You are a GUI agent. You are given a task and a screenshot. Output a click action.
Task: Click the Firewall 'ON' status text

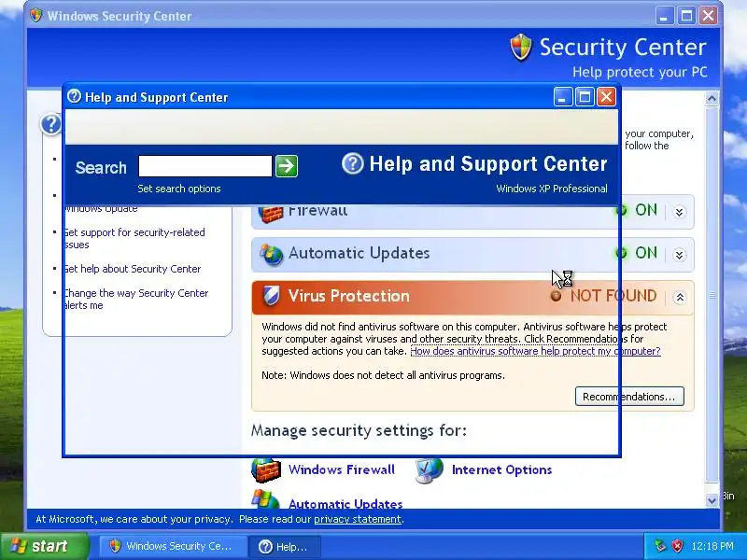646,210
